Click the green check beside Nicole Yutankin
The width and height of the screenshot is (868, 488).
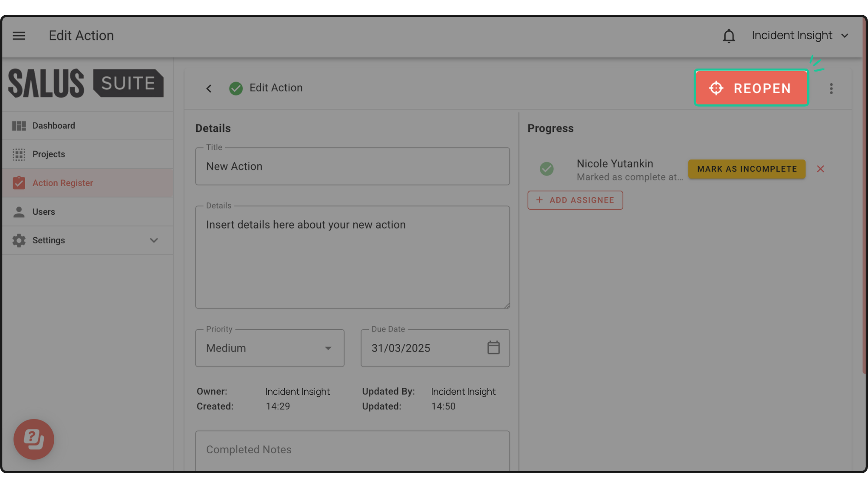pos(546,169)
